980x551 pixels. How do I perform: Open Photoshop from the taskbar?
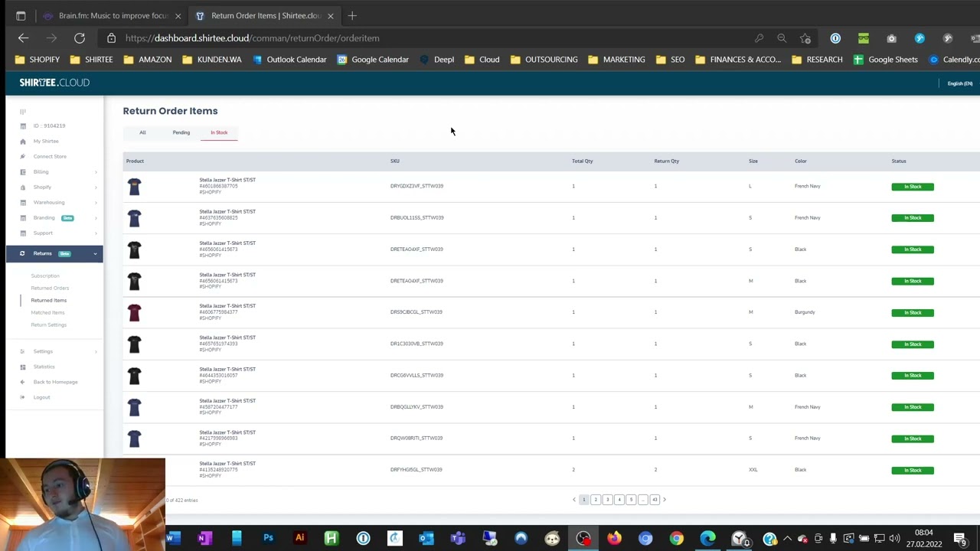tap(268, 538)
